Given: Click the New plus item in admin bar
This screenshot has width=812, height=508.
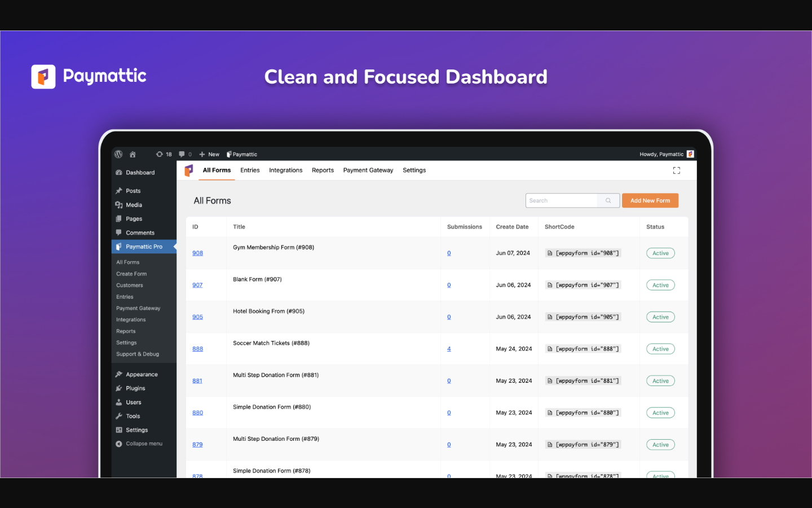Looking at the screenshot, I should tap(209, 154).
